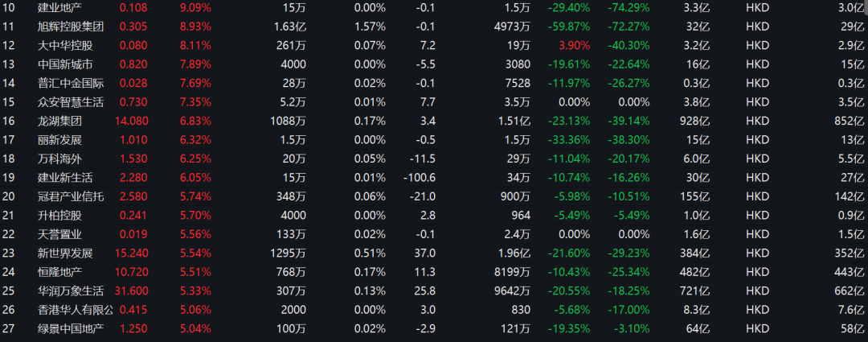This screenshot has height=342, width=868.
Task: Click market cap 384亿
Action: click(x=696, y=253)
